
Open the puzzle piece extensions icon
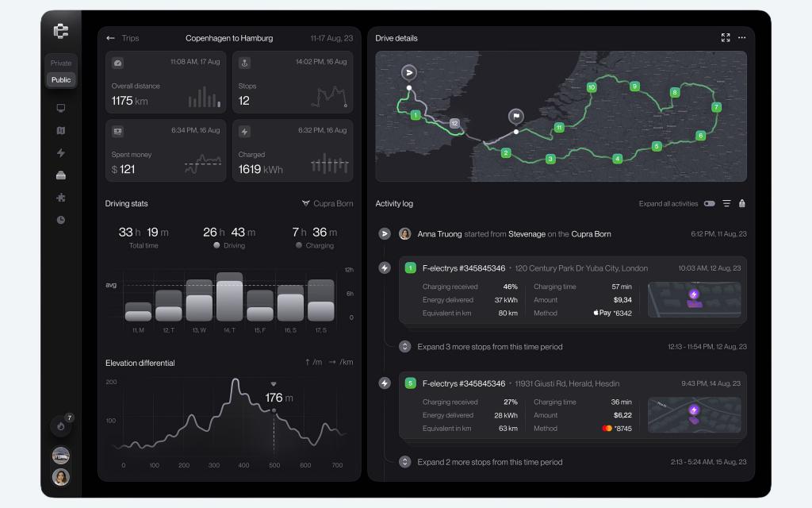point(60,198)
